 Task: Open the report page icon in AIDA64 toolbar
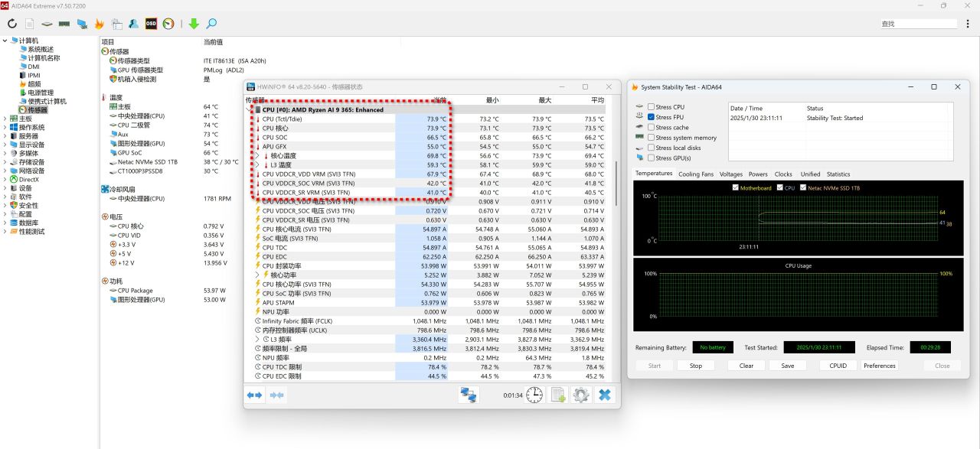pos(30,24)
